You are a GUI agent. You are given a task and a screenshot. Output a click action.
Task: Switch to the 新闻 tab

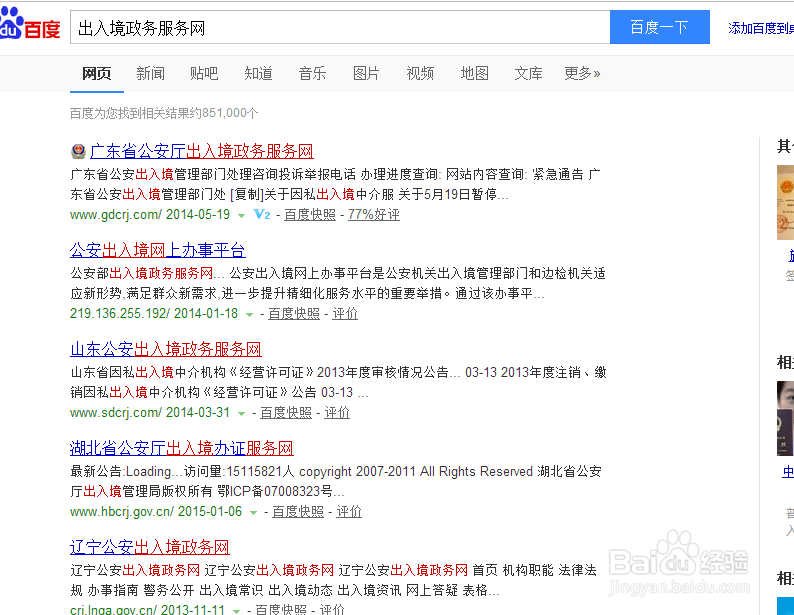tap(150, 73)
